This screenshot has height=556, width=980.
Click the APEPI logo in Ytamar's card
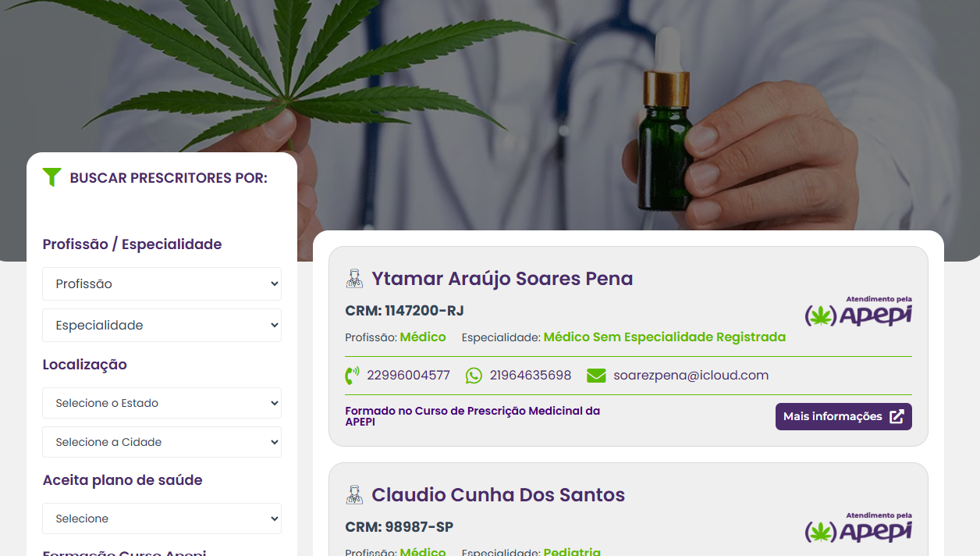[858, 311]
